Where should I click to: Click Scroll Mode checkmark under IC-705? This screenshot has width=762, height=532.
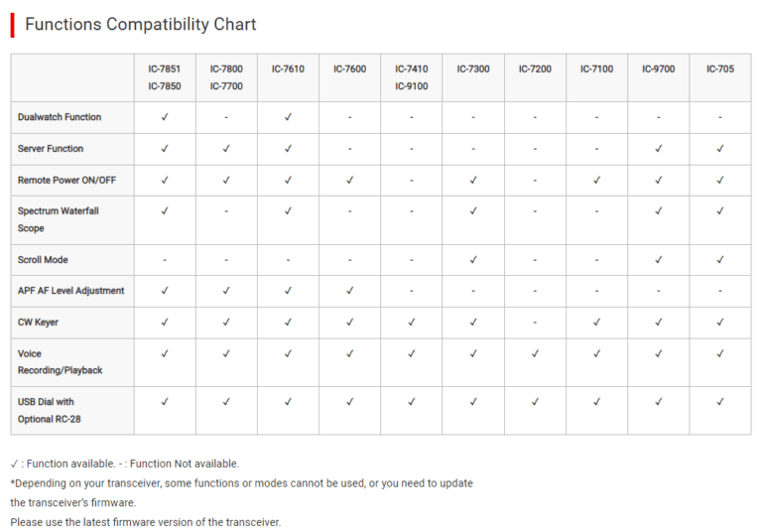[720, 260]
